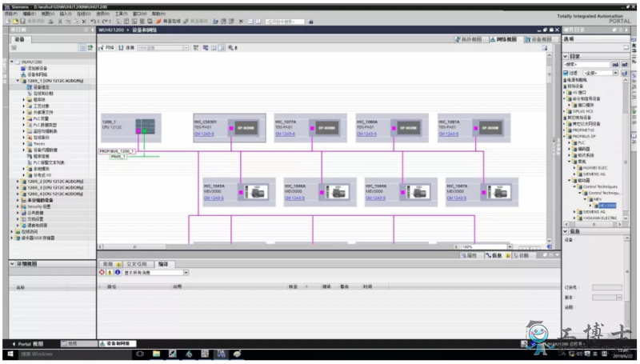This screenshot has width=640, height=364.
Task: Click the network canvas vertical scrollbar
Action: click(x=550, y=147)
